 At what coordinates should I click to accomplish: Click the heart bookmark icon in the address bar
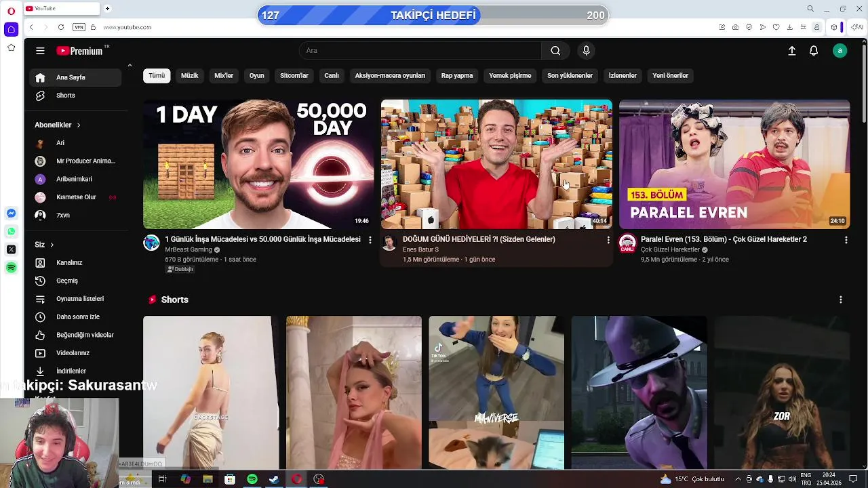(776, 27)
